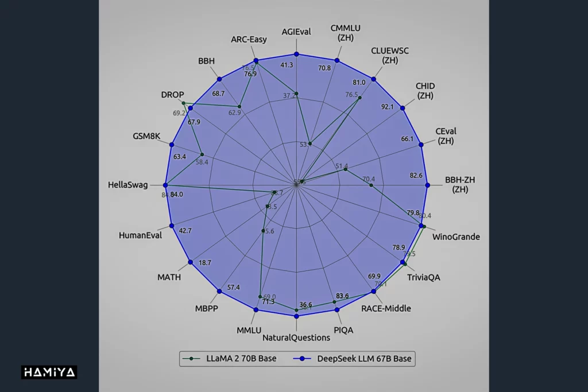Click the gray 37.2 value on AGIEval axis
This screenshot has width=588, height=392.
(x=289, y=96)
